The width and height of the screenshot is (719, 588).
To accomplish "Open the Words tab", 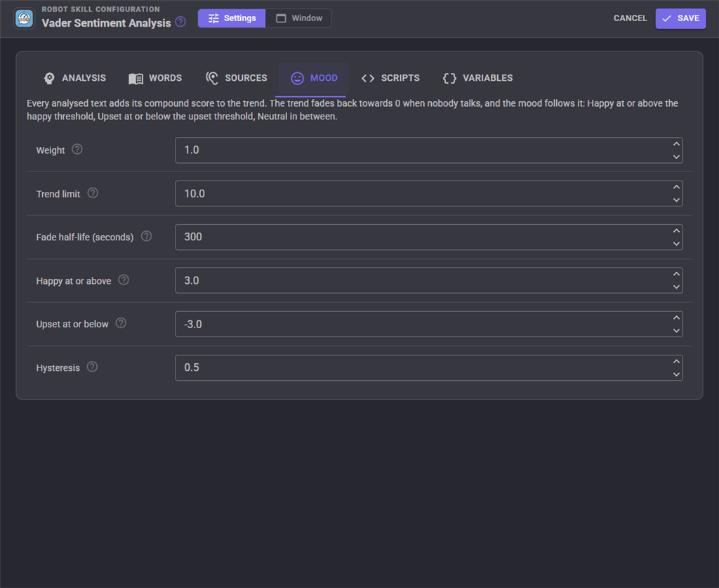I will coord(155,78).
